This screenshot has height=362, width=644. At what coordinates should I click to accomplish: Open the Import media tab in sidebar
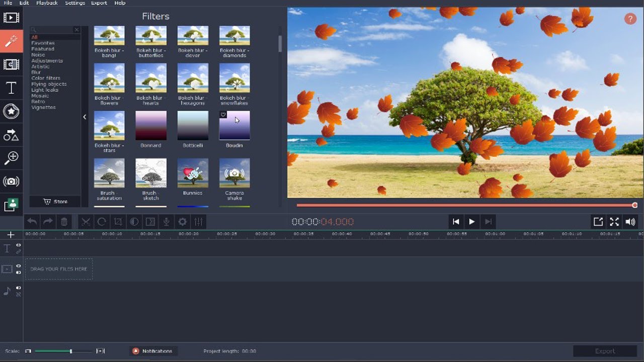[x=11, y=18]
